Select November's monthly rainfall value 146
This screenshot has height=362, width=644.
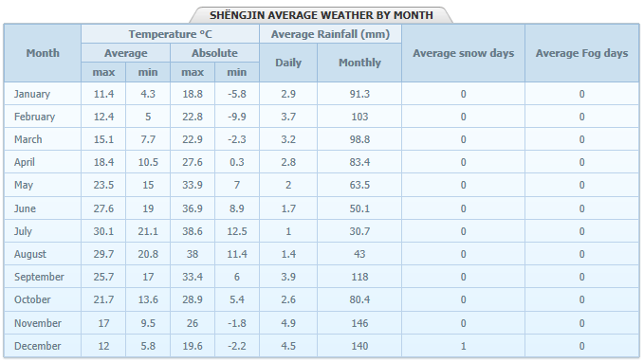359,323
